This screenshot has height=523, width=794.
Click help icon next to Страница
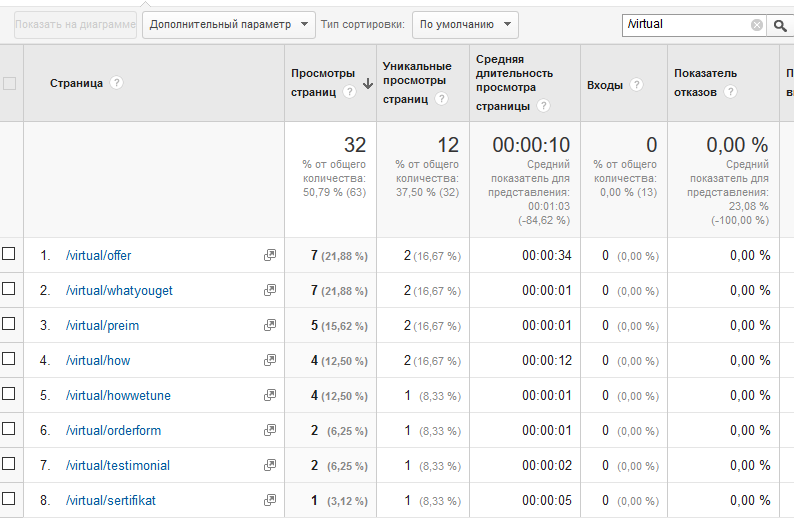click(x=117, y=83)
